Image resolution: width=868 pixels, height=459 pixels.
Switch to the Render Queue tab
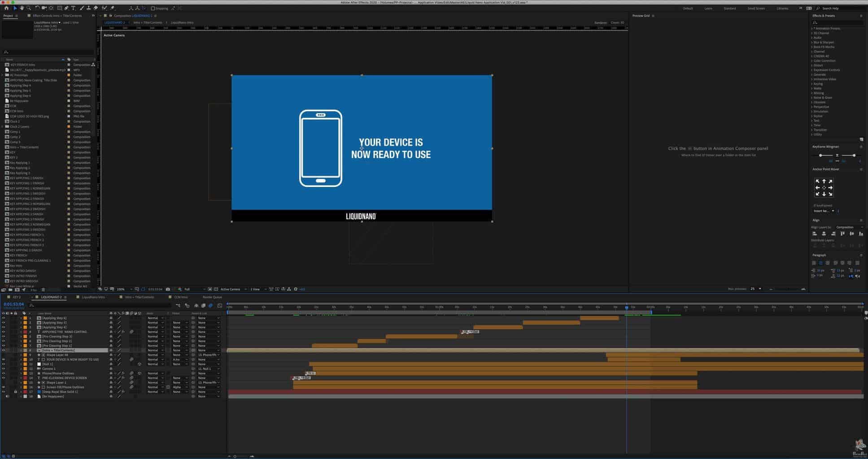coord(212,297)
